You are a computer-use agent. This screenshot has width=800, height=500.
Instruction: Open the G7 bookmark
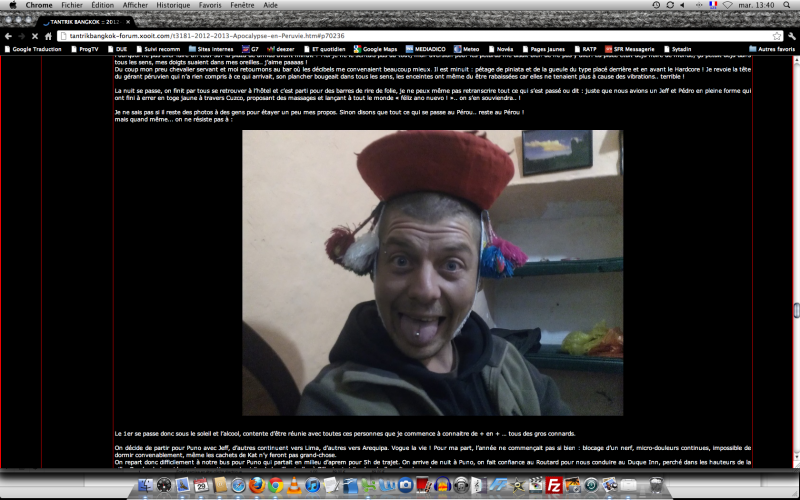251,49
